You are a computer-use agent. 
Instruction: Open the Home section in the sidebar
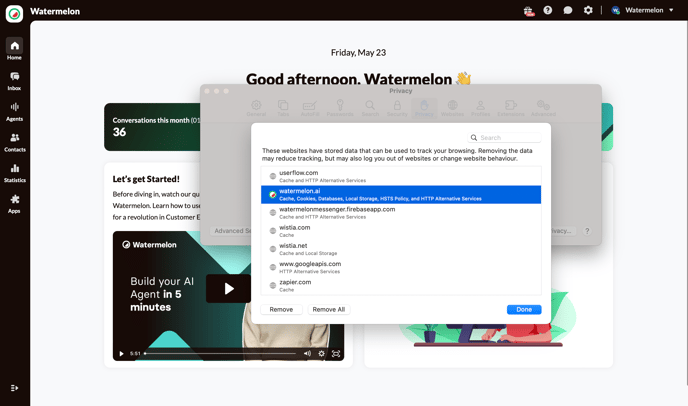coord(14,49)
